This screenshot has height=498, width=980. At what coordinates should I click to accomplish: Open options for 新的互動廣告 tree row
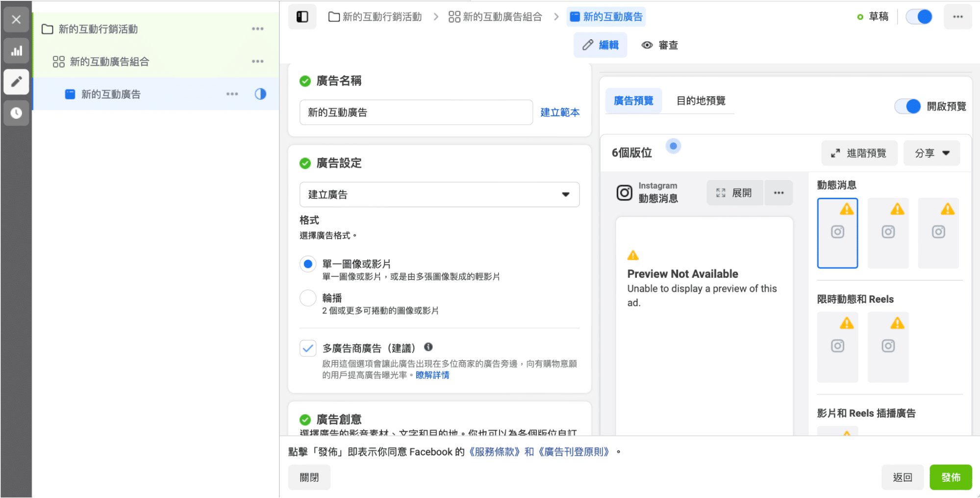point(232,94)
